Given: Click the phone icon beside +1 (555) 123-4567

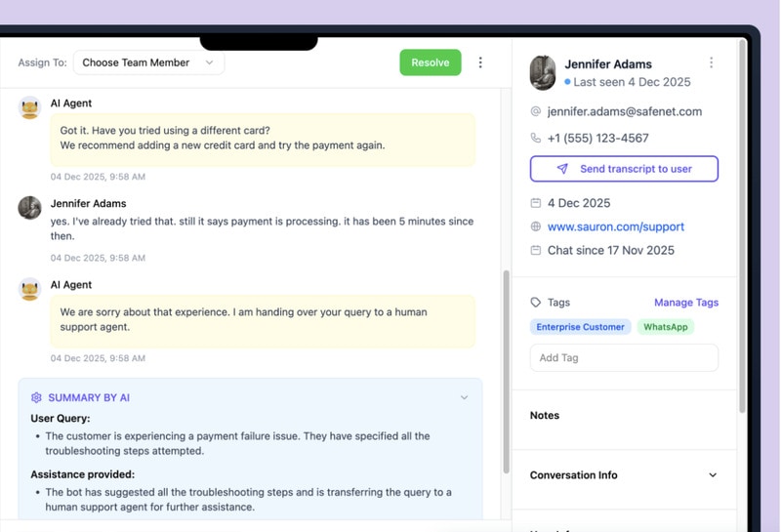Looking at the screenshot, I should (535, 139).
